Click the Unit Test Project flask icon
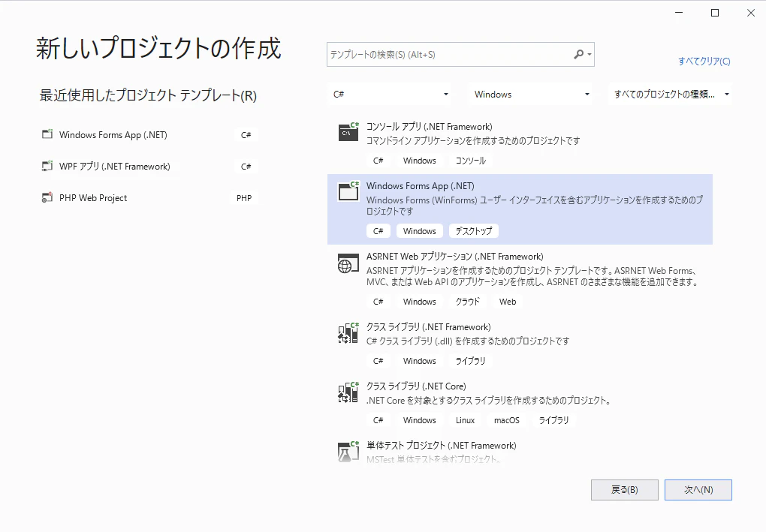This screenshot has height=532, width=766. 348,451
